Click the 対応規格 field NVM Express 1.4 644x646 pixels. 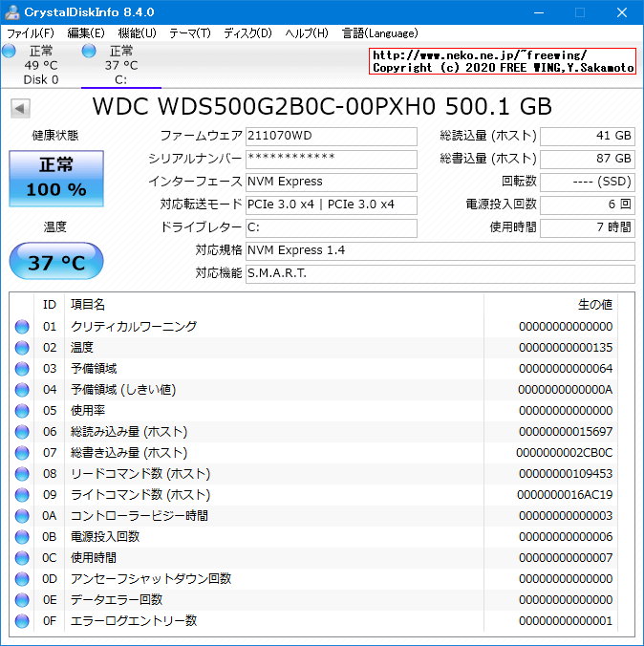(440, 251)
